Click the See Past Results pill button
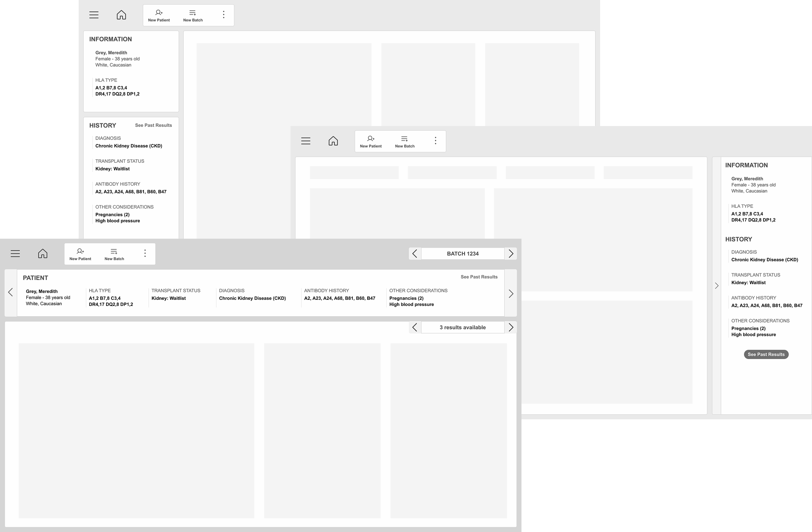 765,354
